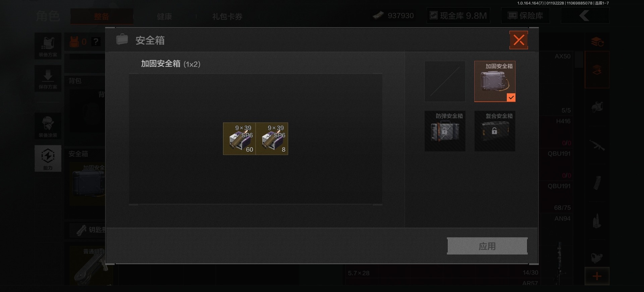Switch to the 整备 tab
This screenshot has height=292, width=644.
[102, 16]
